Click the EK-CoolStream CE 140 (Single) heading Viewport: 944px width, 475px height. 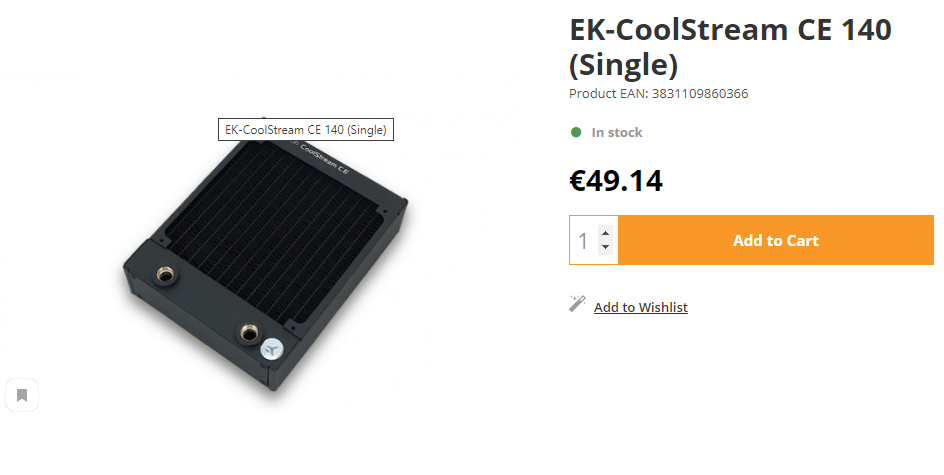click(729, 46)
